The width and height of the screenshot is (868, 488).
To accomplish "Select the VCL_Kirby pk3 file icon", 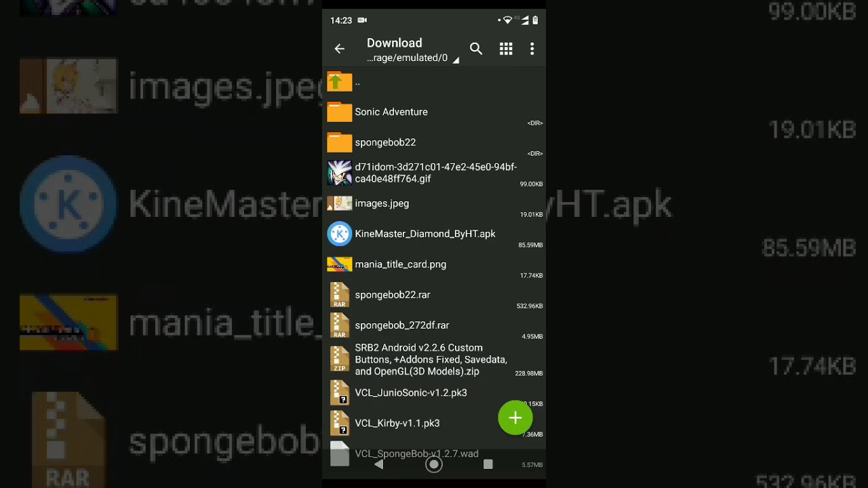I will coord(340,423).
